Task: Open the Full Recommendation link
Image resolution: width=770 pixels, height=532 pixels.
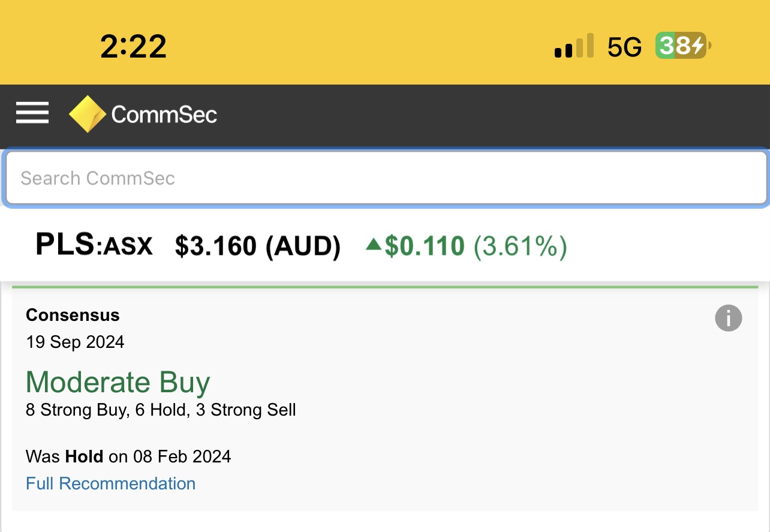Action: [111, 483]
